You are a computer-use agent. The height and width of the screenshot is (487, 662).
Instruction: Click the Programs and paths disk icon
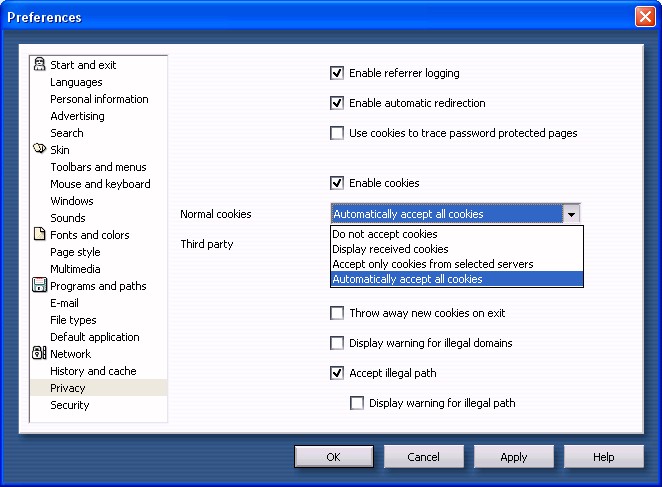click(x=39, y=286)
